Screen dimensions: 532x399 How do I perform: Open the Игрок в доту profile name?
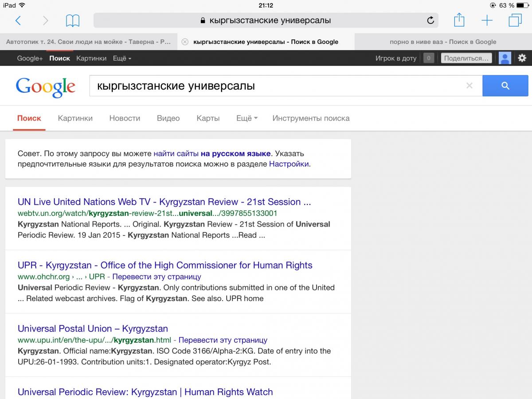396,58
